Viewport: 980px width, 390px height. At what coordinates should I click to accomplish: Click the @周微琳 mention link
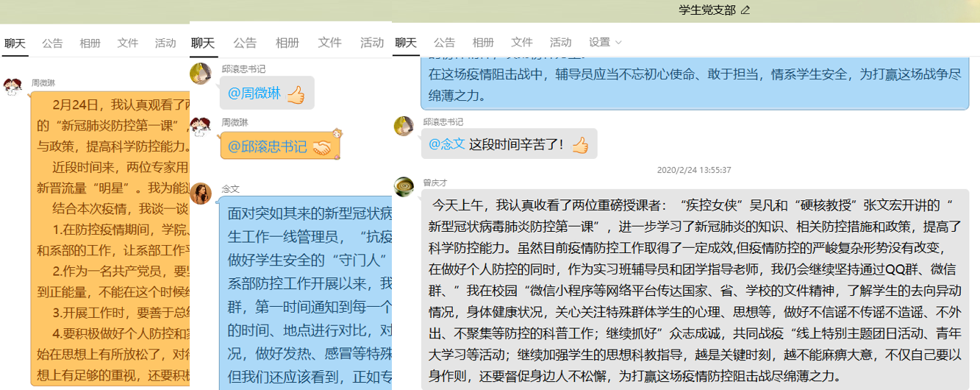click(254, 94)
